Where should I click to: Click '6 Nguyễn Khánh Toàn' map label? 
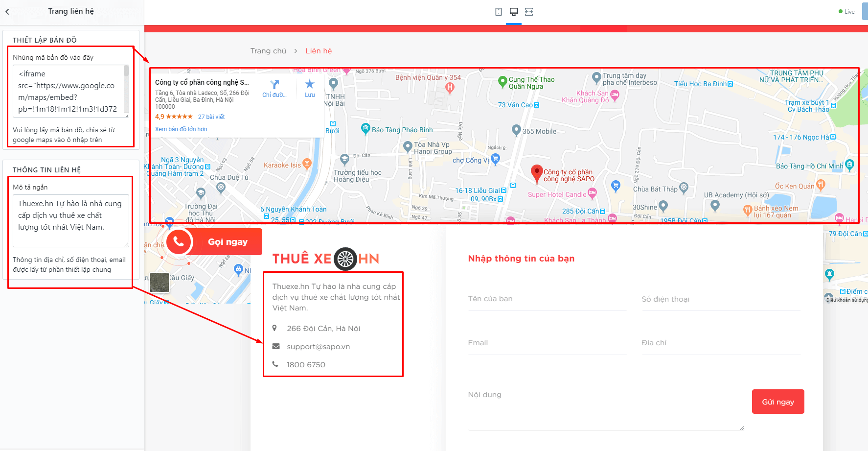[294, 209]
